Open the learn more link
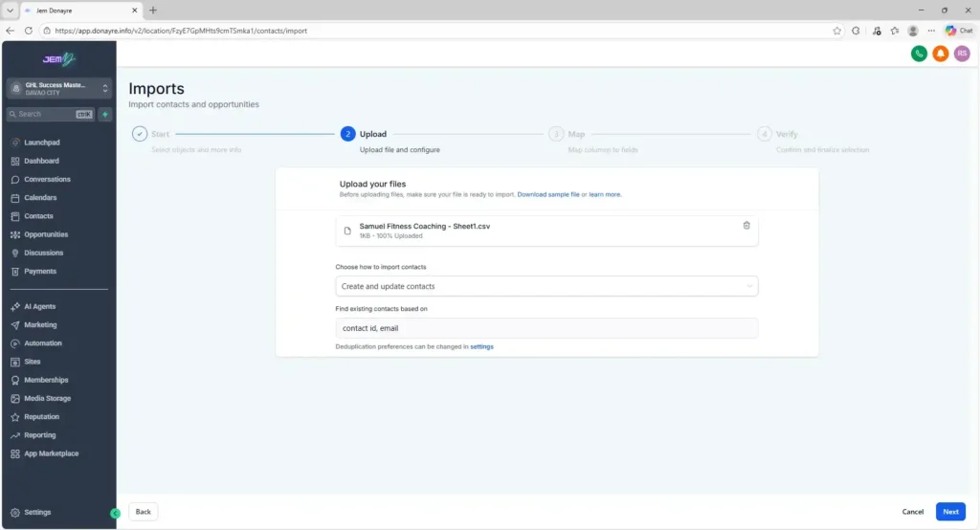The image size is (980, 530). coord(605,194)
